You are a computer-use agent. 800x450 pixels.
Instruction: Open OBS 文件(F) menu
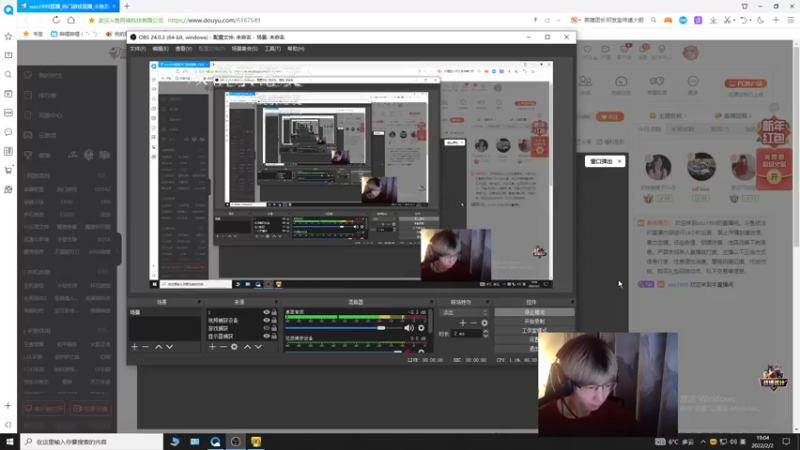138,49
